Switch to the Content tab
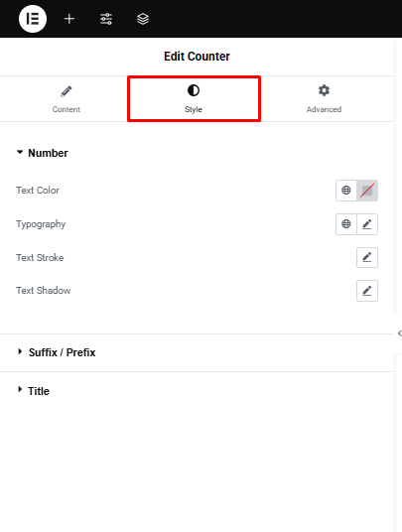 pyautogui.click(x=67, y=98)
